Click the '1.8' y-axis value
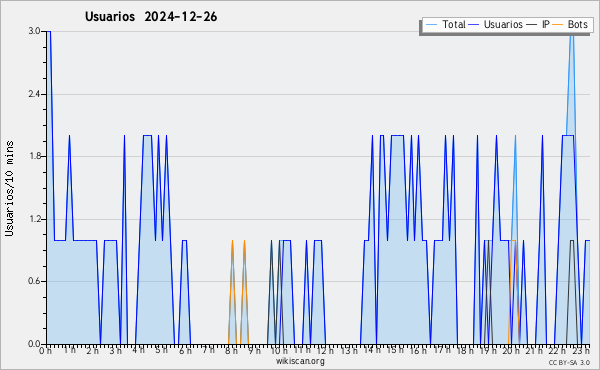Viewport: 600px width, 370px height. 34,156
